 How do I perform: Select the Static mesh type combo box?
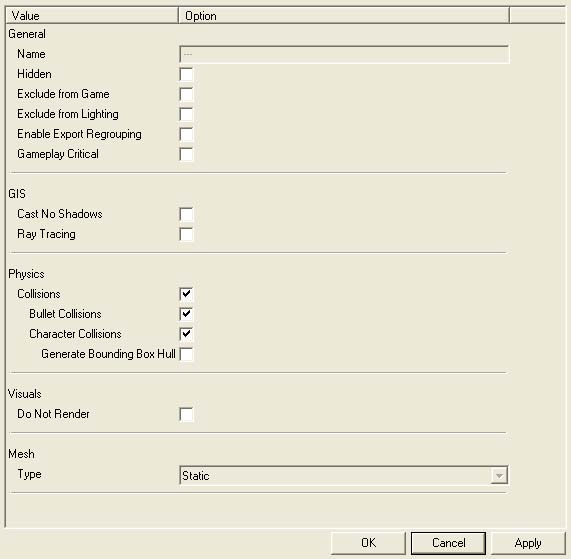(344, 475)
